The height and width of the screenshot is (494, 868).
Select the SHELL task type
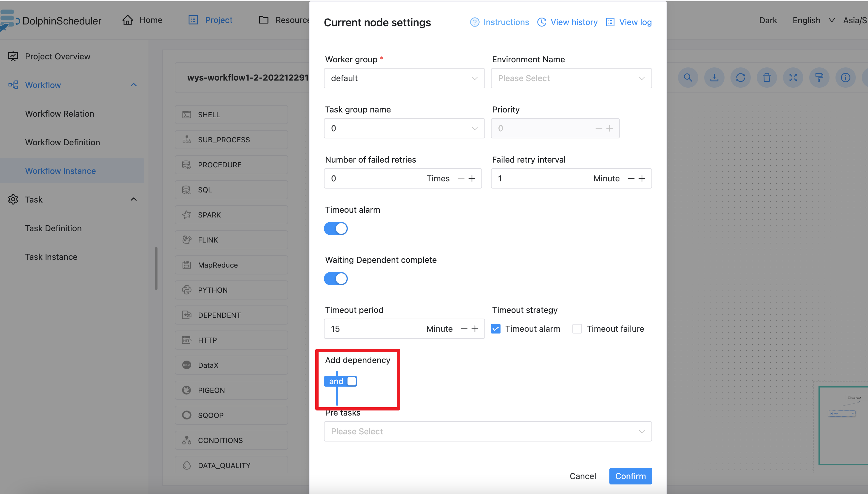point(231,114)
